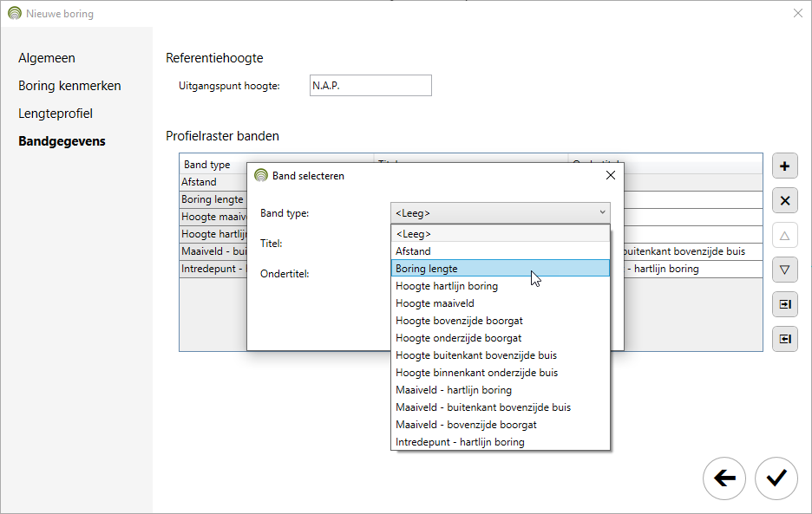This screenshot has height=514, width=812.
Task: Choose Afstand from the dropdown list
Action: pos(501,251)
